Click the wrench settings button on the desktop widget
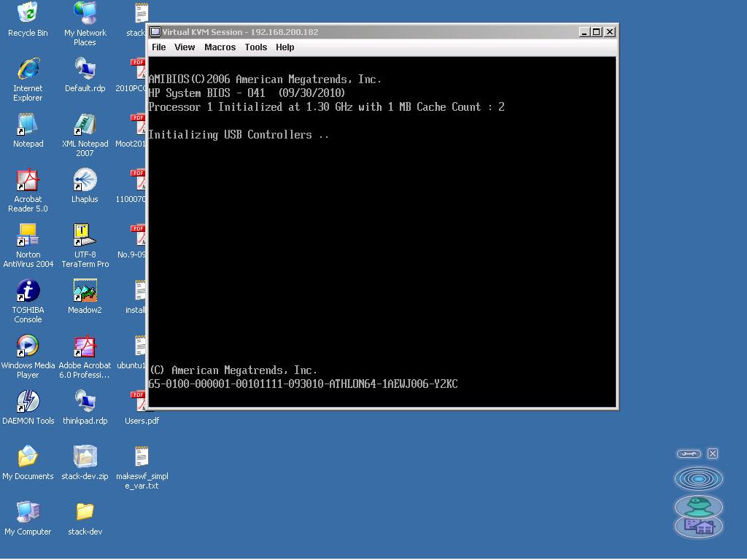The width and height of the screenshot is (747, 560). coord(689,454)
